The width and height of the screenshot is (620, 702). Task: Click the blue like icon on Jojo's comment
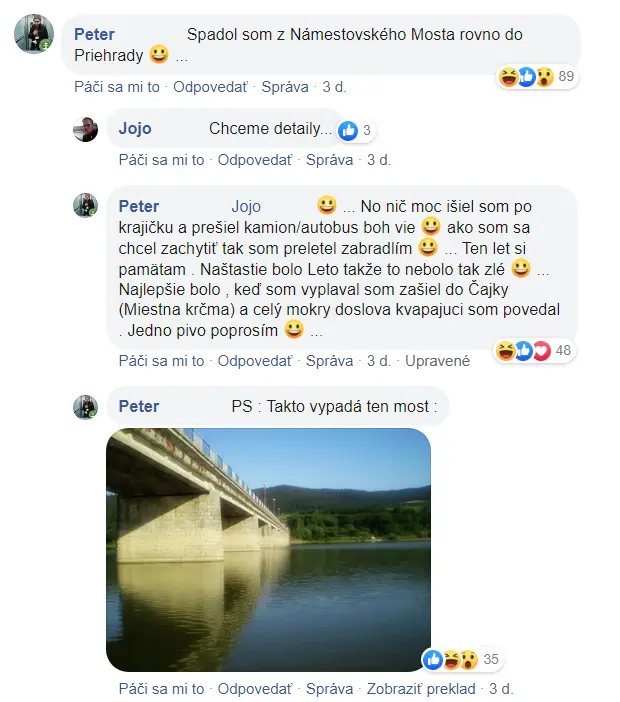tap(349, 130)
